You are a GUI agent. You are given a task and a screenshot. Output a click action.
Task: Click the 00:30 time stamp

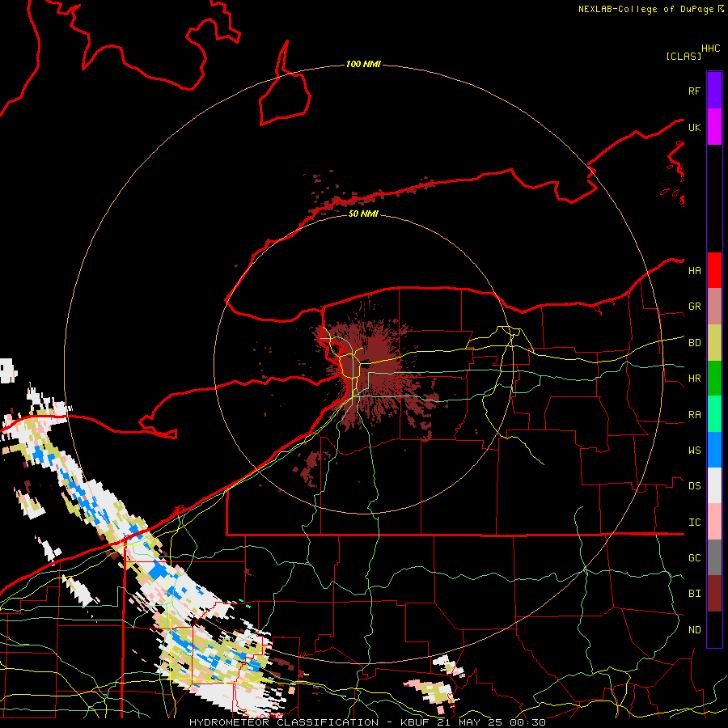point(527,722)
